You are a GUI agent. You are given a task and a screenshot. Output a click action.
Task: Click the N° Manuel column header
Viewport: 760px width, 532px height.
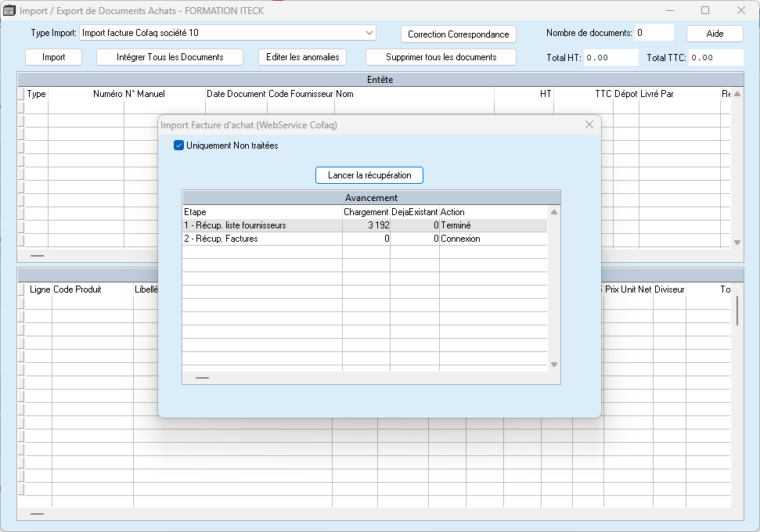point(165,94)
